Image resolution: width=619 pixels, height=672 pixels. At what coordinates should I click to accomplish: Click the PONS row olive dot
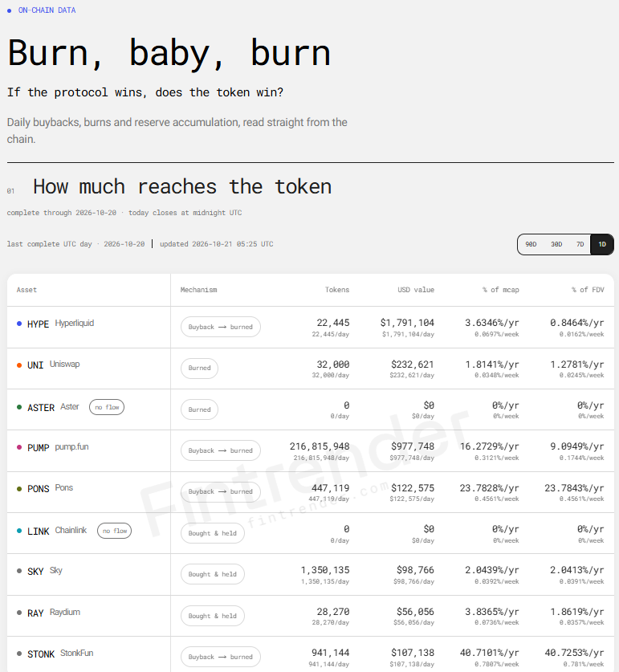click(x=18, y=489)
